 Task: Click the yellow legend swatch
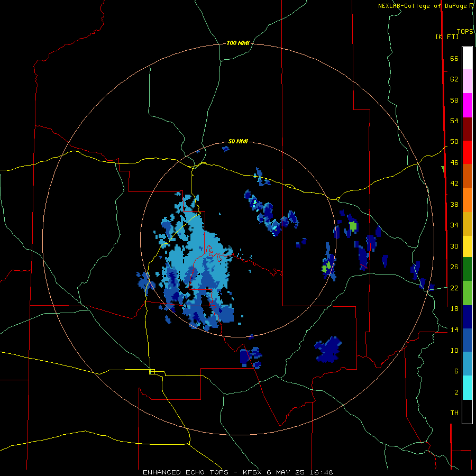pos(467,246)
